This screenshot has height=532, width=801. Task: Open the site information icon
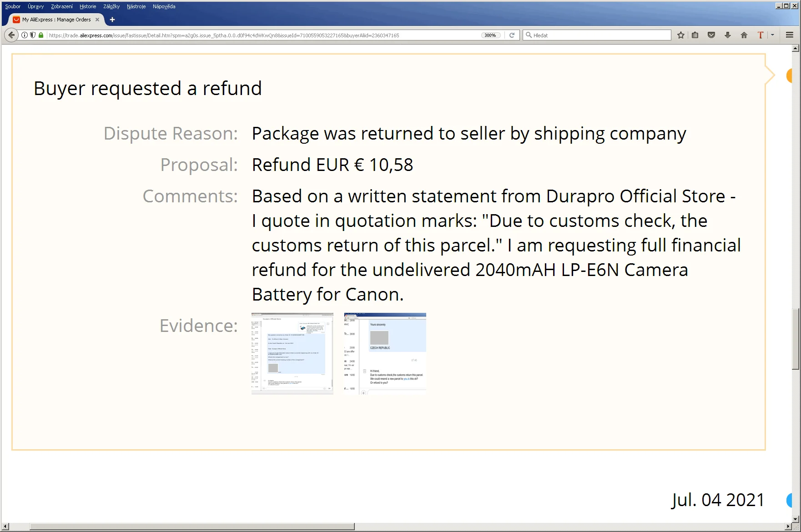(x=25, y=35)
